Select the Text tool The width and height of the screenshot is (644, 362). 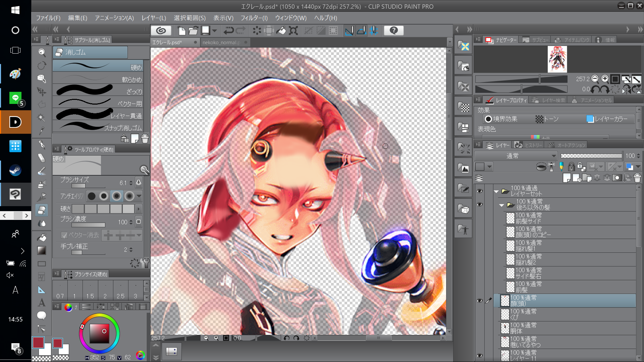pos(42,302)
